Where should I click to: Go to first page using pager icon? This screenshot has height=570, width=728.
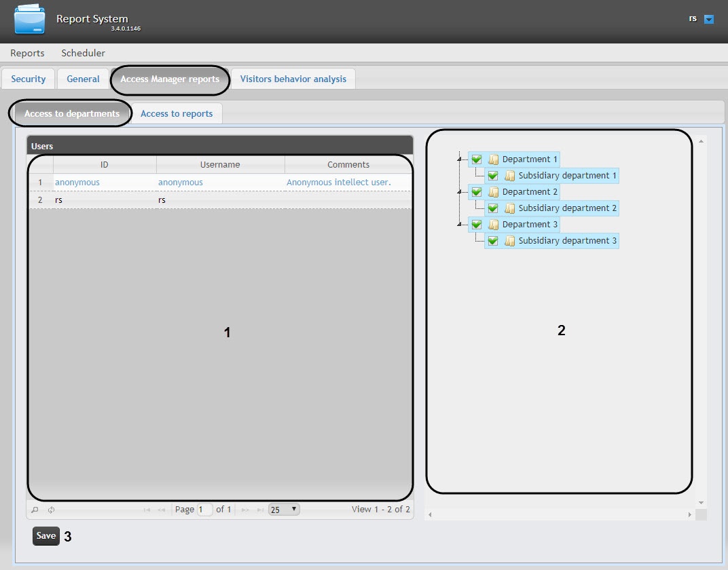pos(147,510)
